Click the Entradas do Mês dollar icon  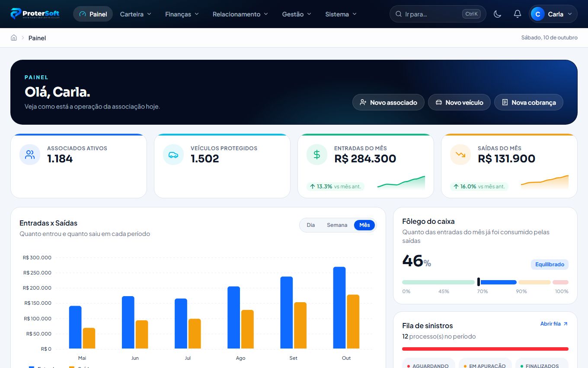click(x=317, y=155)
